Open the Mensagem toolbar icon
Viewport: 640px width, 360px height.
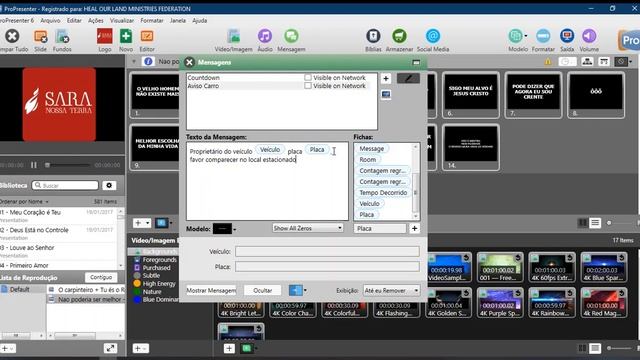tap(291, 36)
